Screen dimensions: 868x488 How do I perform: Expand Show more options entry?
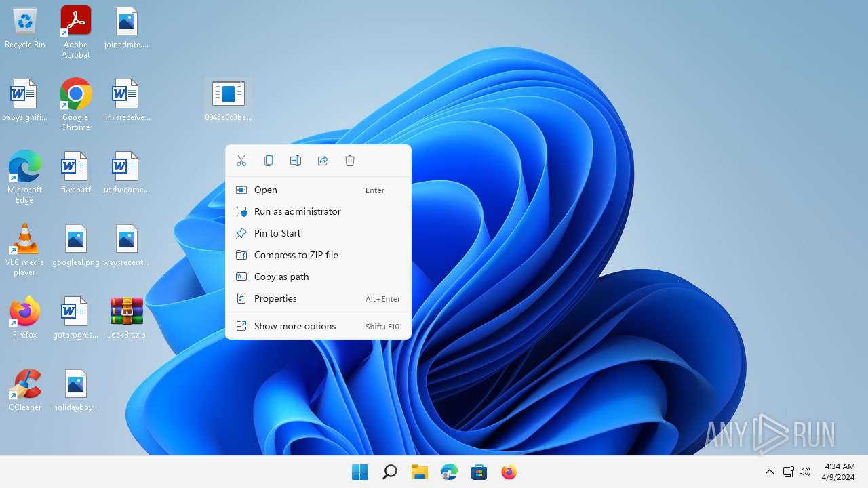(x=318, y=326)
